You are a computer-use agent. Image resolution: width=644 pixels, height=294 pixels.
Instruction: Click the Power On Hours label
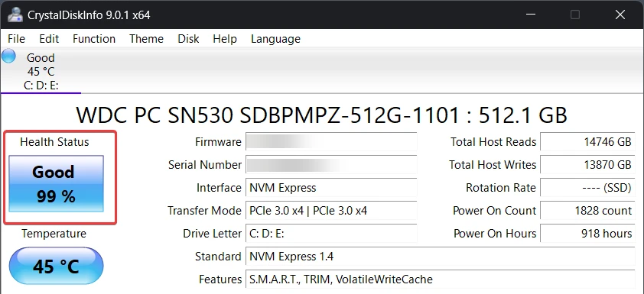point(495,234)
